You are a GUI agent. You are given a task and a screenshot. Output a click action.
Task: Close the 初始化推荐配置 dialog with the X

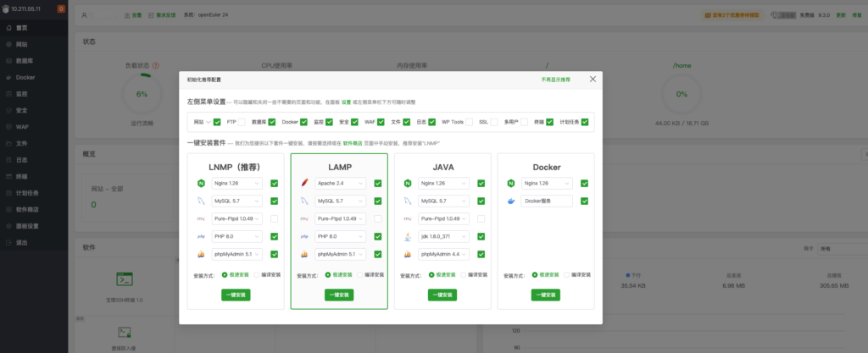pos(593,79)
